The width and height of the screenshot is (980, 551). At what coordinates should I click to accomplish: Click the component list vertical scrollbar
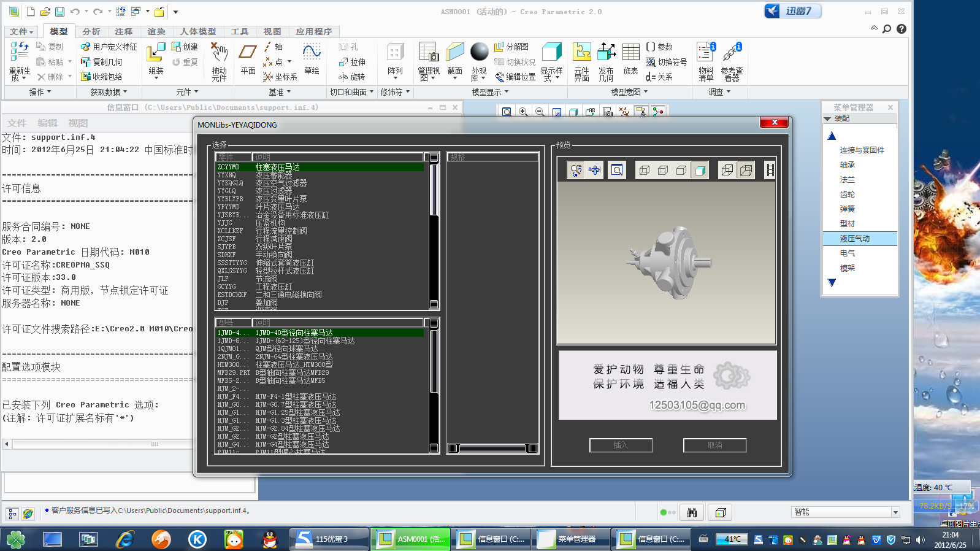coord(434,231)
